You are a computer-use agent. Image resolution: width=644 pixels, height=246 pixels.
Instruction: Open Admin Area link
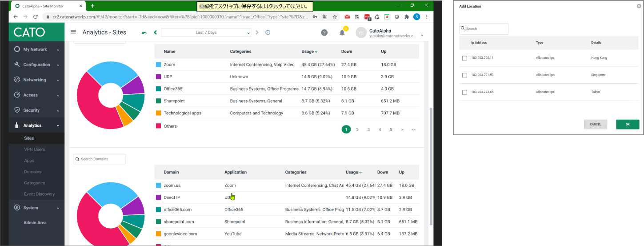[x=35, y=222]
